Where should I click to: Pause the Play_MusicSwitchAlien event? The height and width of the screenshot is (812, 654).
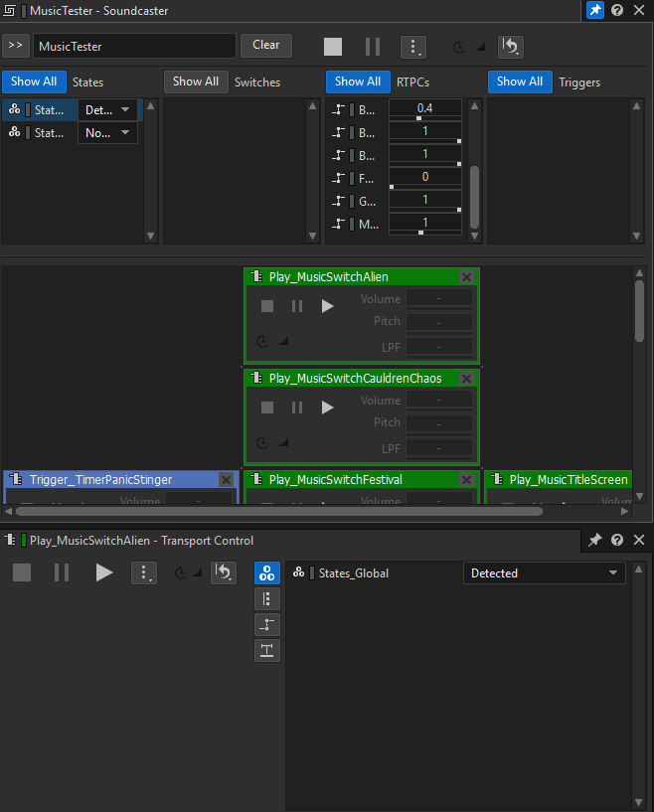coord(297,306)
